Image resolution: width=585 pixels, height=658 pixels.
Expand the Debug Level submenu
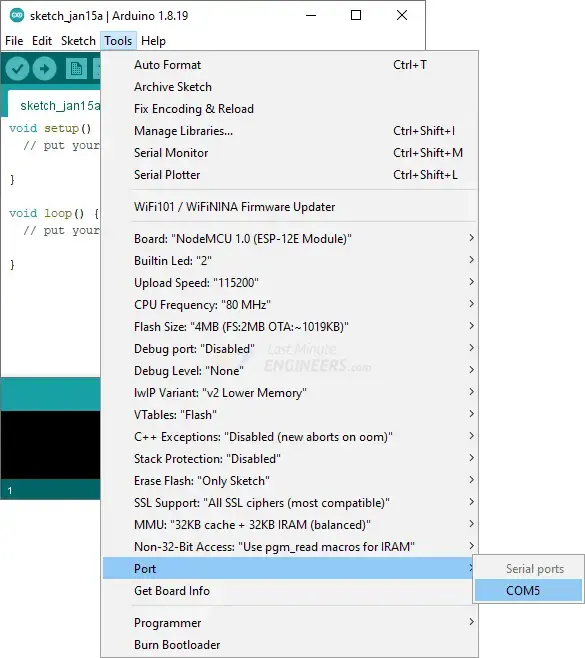coord(290,371)
